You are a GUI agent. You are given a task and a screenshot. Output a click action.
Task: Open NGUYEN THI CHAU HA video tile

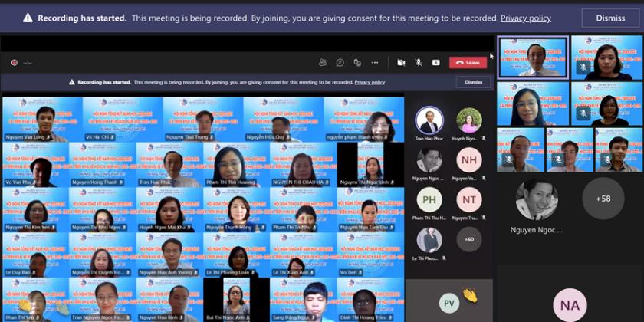304,165
